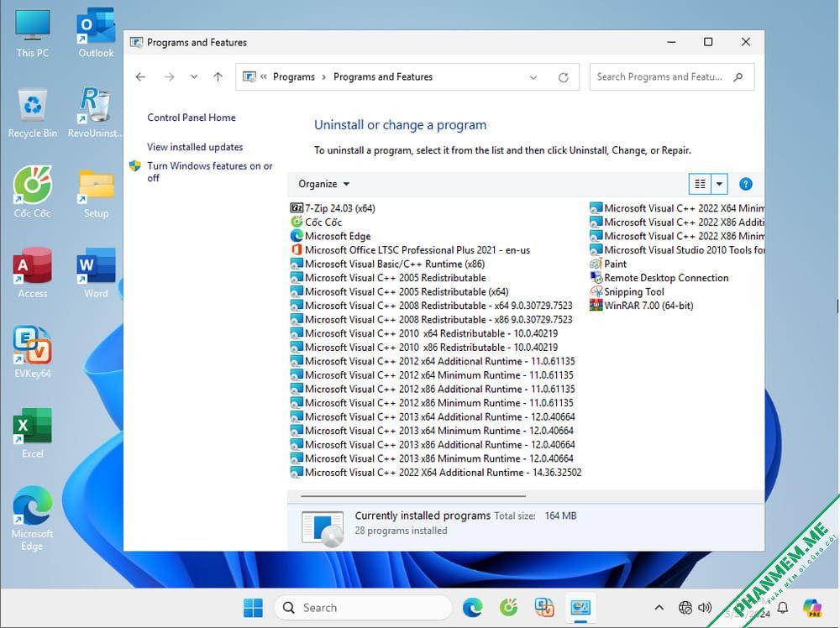Launch Excel desktop shortcut
The height and width of the screenshot is (628, 840).
[32, 434]
